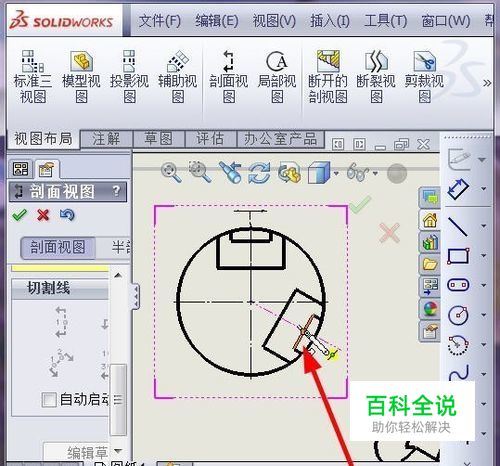Expand the ribbon overflow chevron
Viewport: 500px width, 466px height.
coord(487,83)
